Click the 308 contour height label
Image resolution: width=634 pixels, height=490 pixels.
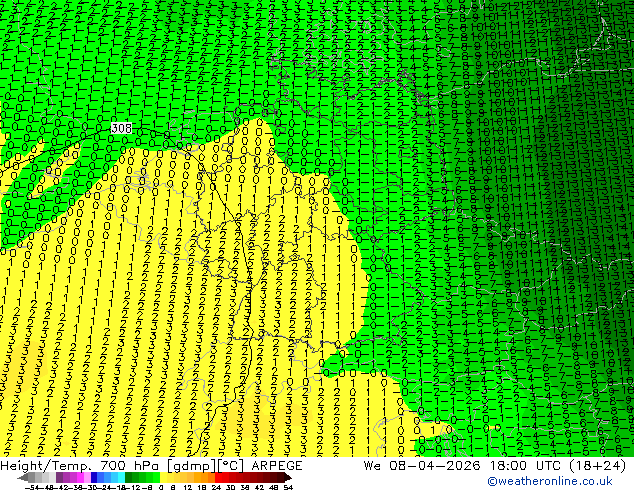[121, 128]
